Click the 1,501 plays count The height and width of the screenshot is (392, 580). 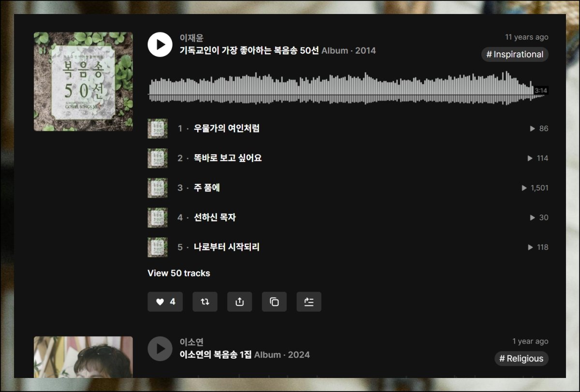click(535, 188)
